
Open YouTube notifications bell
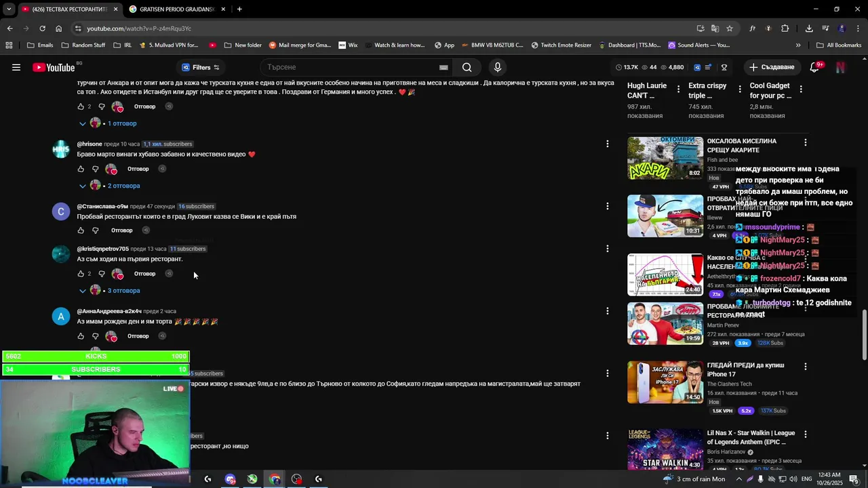pos(815,67)
